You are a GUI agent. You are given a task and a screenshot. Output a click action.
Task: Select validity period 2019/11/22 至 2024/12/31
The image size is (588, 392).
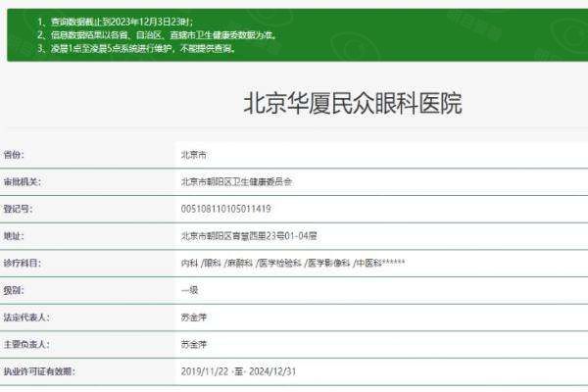click(x=238, y=371)
